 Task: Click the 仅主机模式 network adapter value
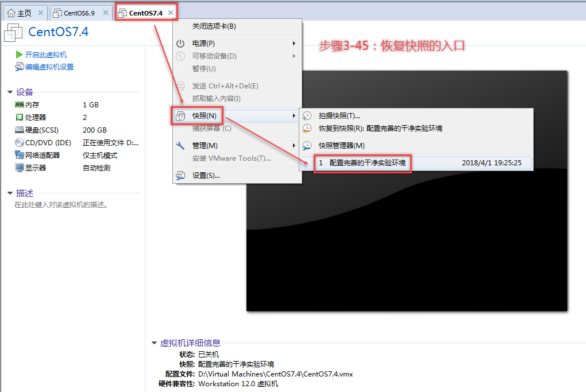coord(100,156)
